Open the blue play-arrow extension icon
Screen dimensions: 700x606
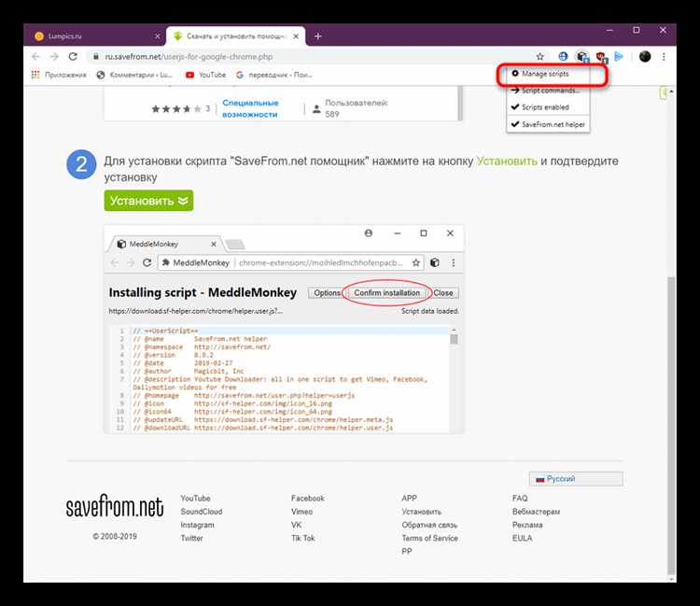(619, 57)
